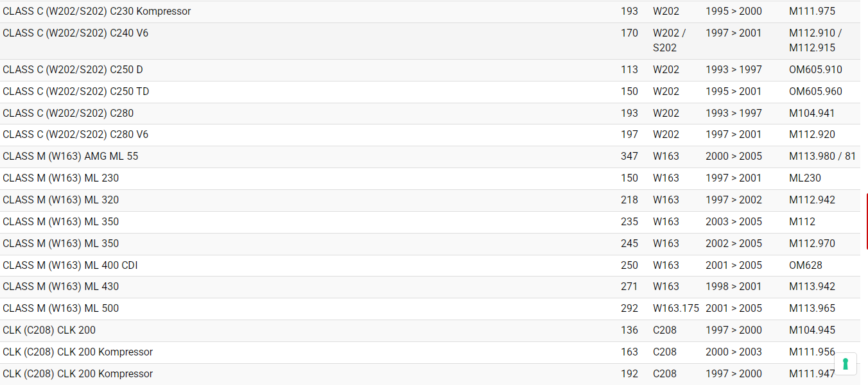
Task: Click the red scrollbar thumb on right edge
Action: click(x=867, y=221)
